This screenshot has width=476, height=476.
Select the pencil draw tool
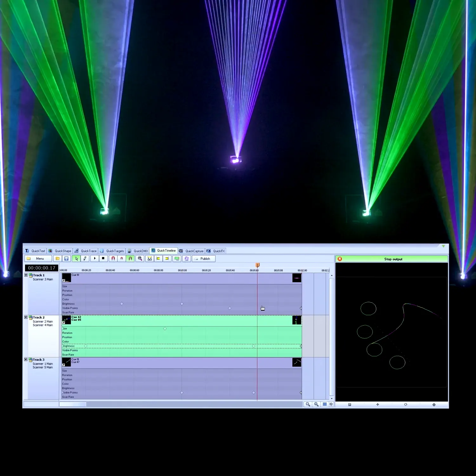(85, 259)
